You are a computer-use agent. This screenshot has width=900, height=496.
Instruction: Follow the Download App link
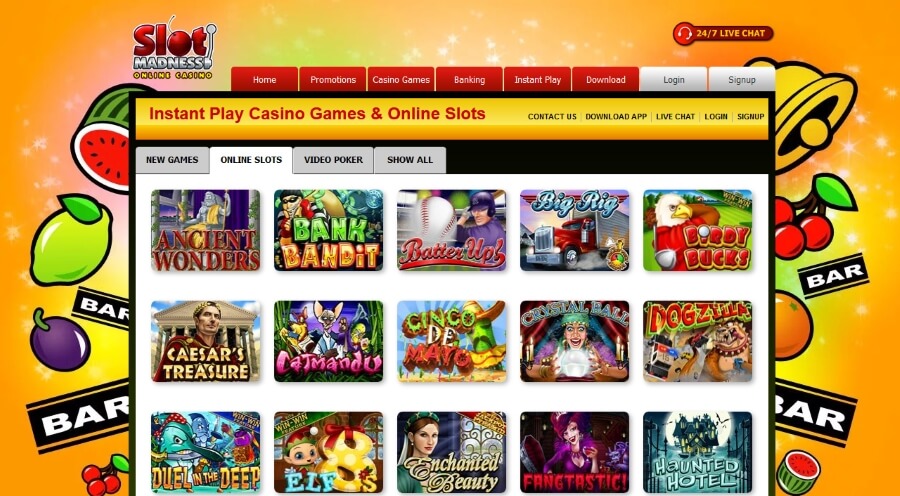(616, 117)
